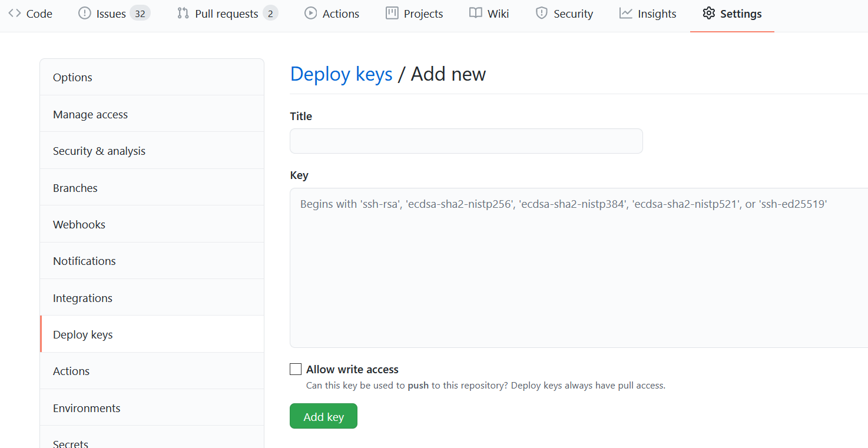The height and width of the screenshot is (448, 868).
Task: Select Webhooks in the settings sidebar
Action: (79, 224)
